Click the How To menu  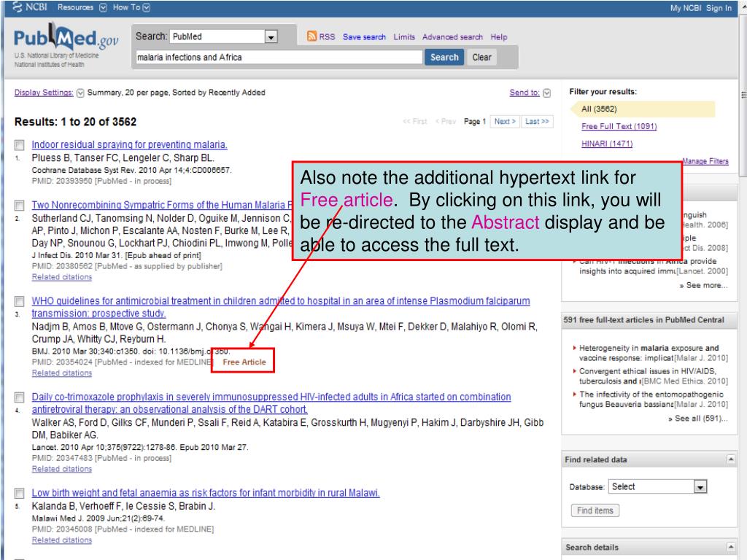pyautogui.click(x=126, y=7)
